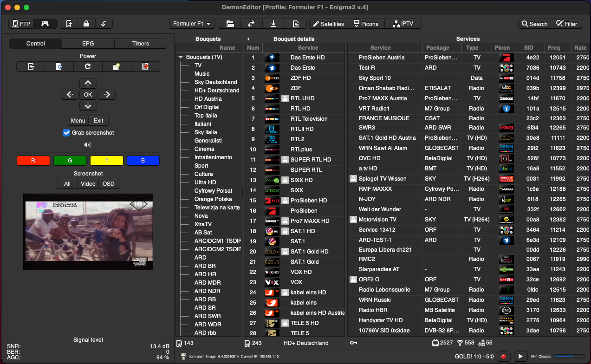591x364 pixels.
Task: Select the Sky Deutschland bouquet
Action: [216, 82]
